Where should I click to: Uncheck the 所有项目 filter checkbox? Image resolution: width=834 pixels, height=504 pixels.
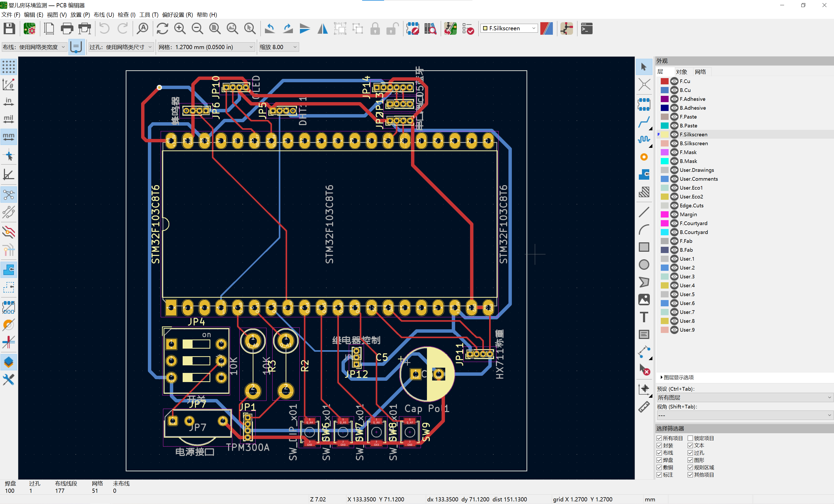pos(659,438)
